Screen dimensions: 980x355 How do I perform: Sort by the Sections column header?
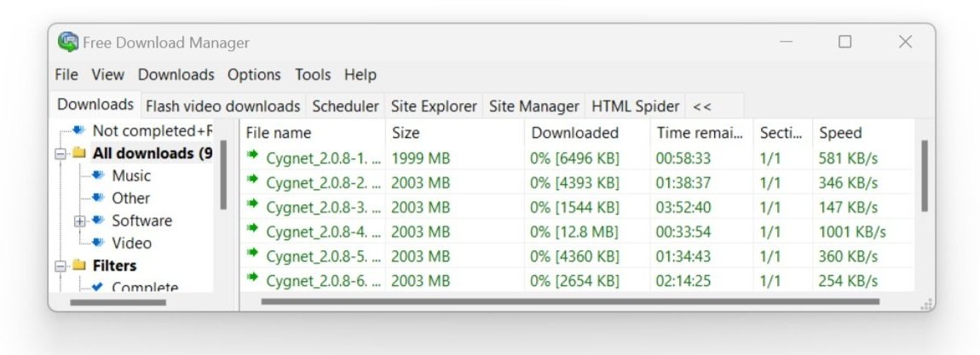coord(783,133)
